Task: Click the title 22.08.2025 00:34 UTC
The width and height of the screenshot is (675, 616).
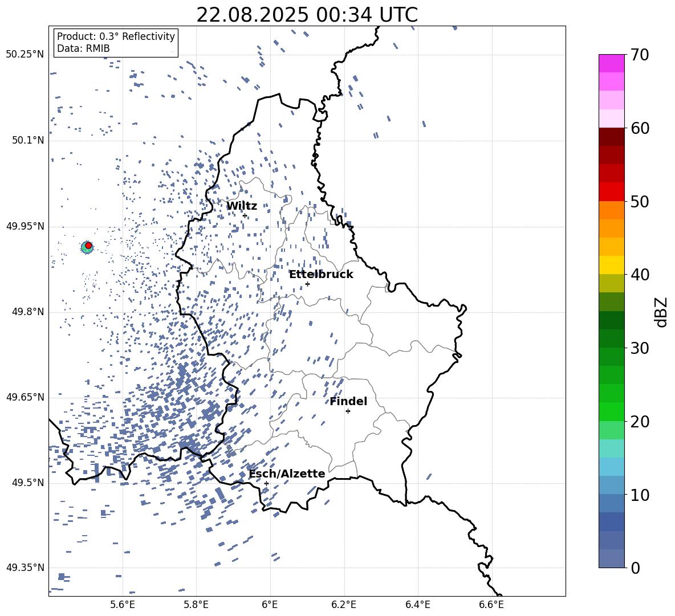Action: point(307,15)
